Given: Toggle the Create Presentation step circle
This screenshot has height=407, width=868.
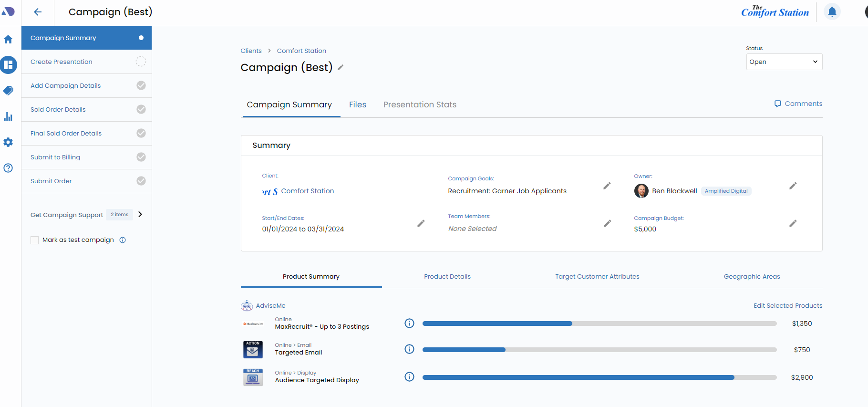Looking at the screenshot, I should click(141, 62).
